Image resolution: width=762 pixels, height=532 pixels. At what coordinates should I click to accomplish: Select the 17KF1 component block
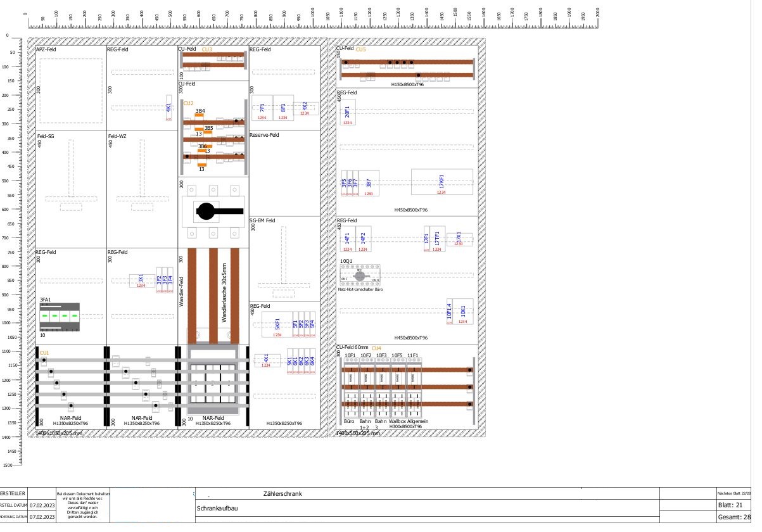(441, 182)
